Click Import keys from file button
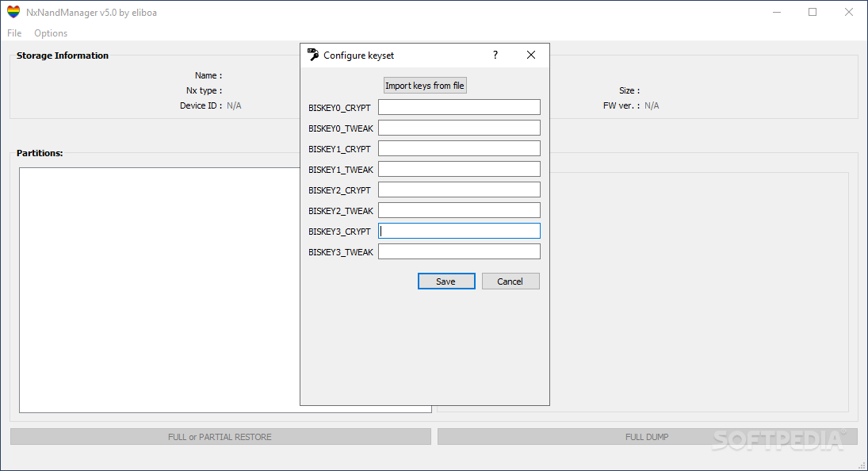This screenshot has height=471, width=868. (x=425, y=86)
